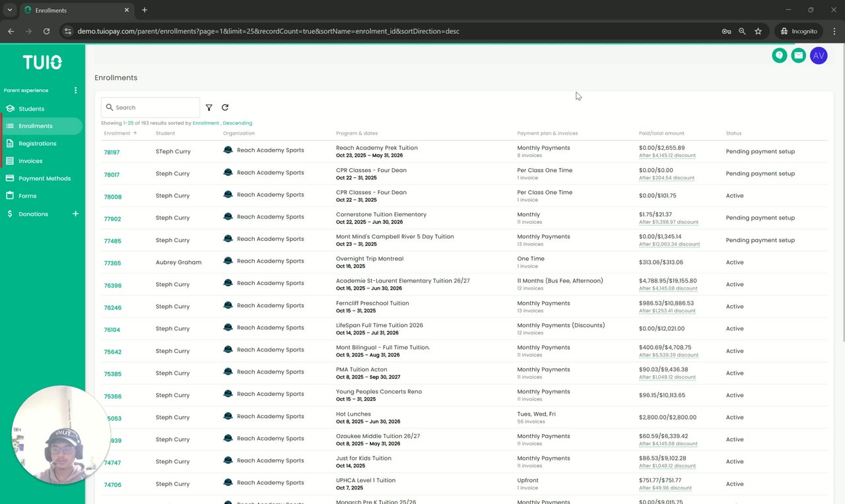Viewport: 845px width, 504px height.
Task: Go back in the browser
Action: click(11, 31)
